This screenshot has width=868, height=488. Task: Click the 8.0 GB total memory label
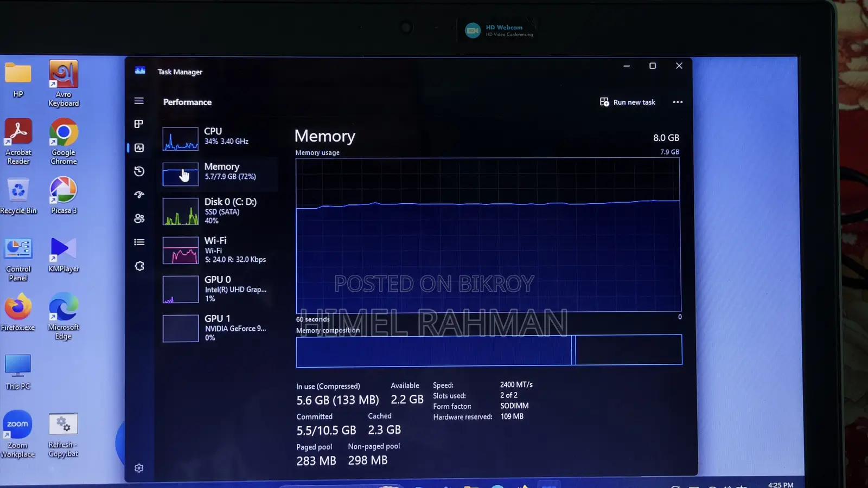[x=666, y=138]
